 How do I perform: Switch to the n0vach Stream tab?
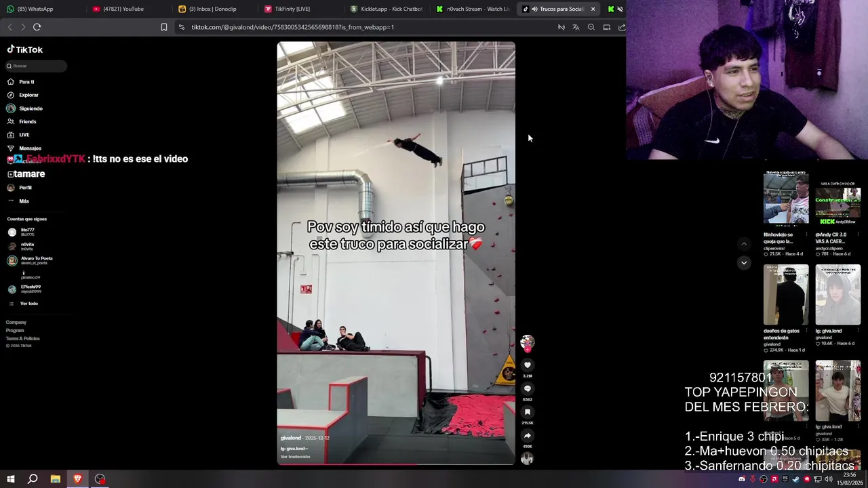473,9
